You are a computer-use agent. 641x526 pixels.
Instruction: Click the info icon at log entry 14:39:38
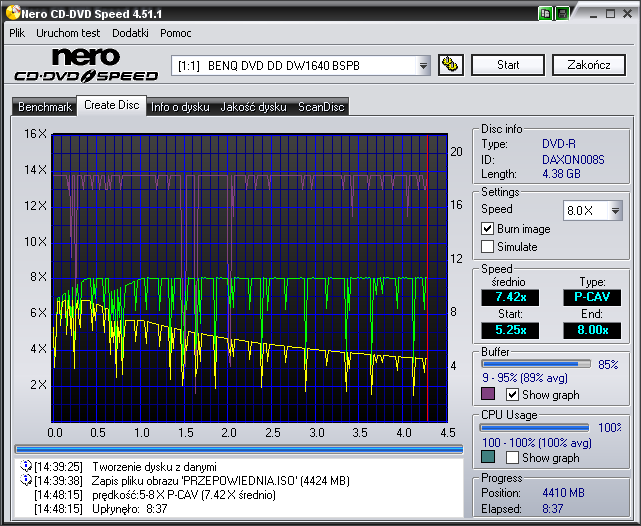coord(26,480)
